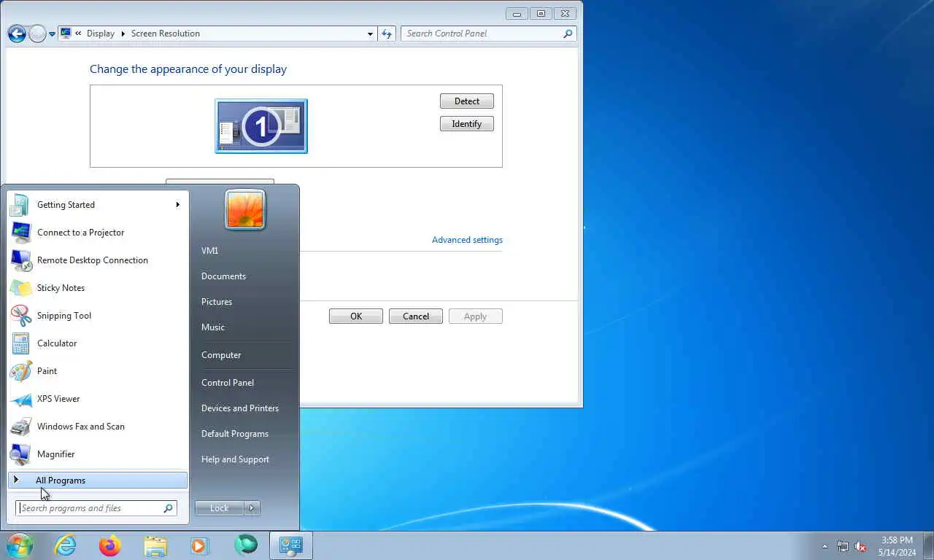Launch Paint palette icon
934x560 pixels.
coord(20,371)
